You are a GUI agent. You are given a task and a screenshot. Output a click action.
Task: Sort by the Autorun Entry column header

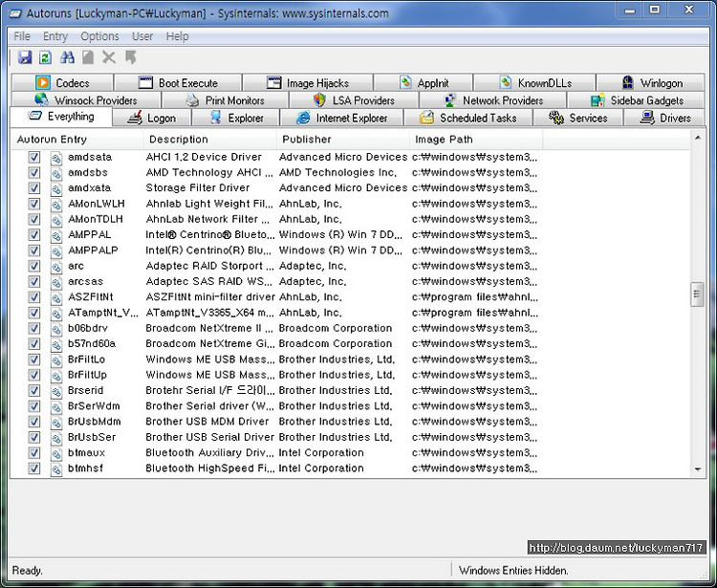76,140
